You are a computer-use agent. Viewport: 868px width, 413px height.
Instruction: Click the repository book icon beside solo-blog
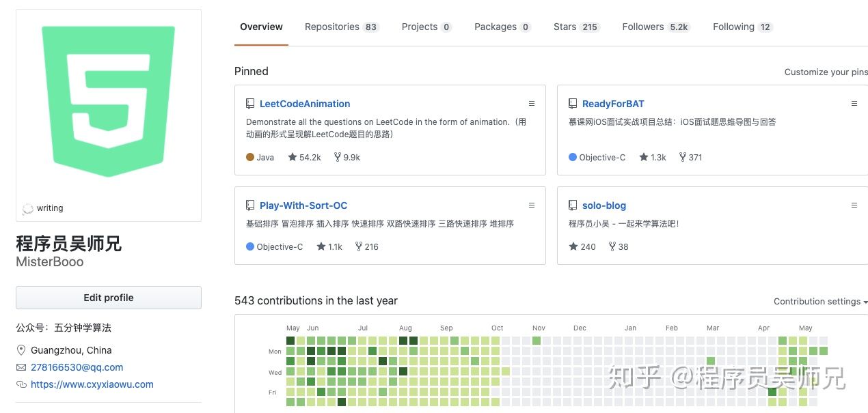(x=573, y=205)
